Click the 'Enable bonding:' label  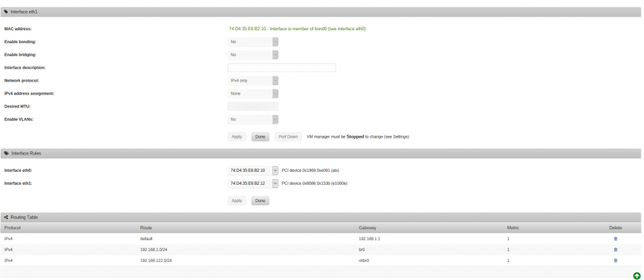[20, 42]
